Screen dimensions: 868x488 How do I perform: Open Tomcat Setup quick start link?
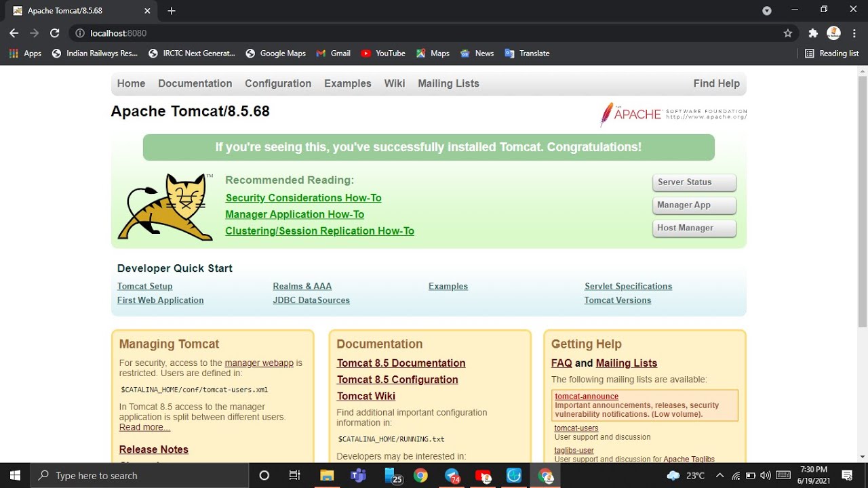tap(144, 286)
